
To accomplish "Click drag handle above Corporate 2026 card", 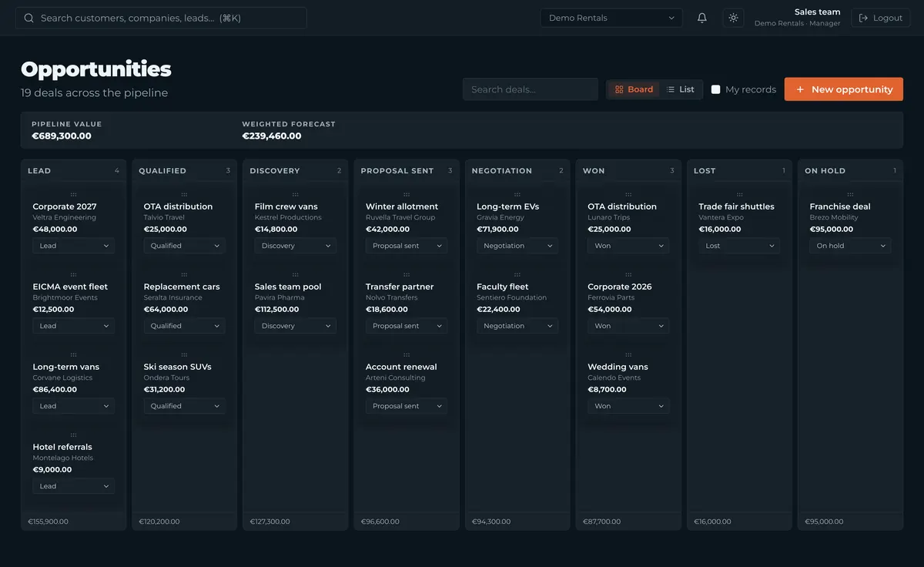I will (628, 274).
